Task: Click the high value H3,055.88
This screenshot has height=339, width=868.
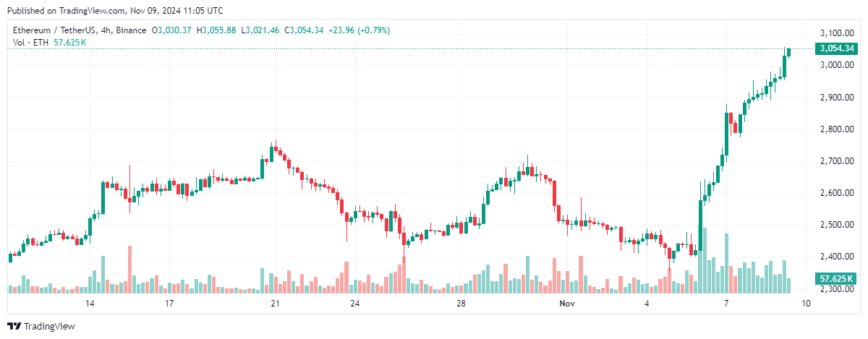Action: tap(216, 30)
